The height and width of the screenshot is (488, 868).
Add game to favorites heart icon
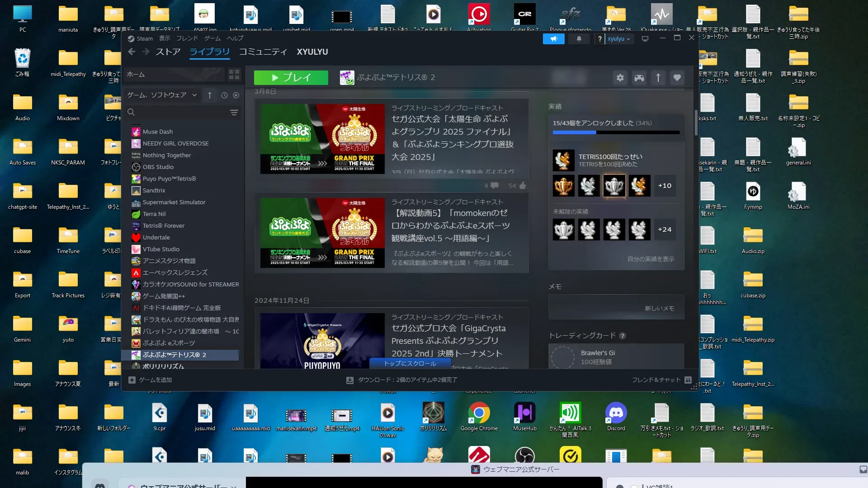coord(677,78)
